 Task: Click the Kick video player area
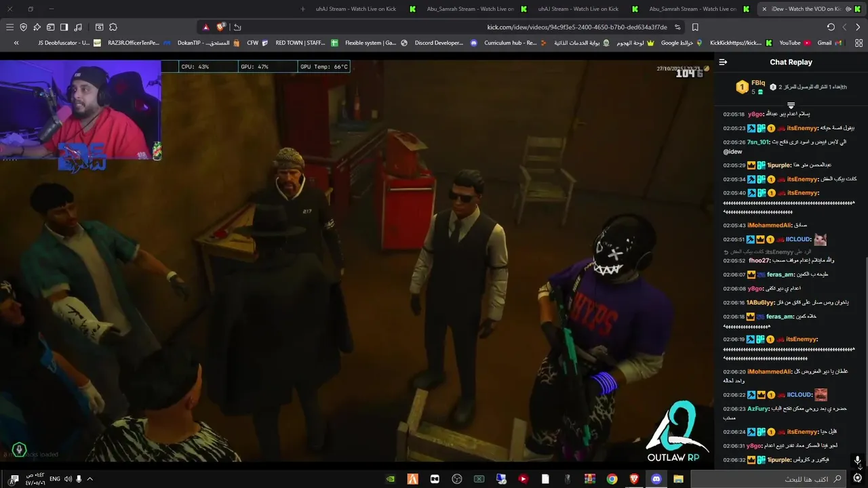355,261
